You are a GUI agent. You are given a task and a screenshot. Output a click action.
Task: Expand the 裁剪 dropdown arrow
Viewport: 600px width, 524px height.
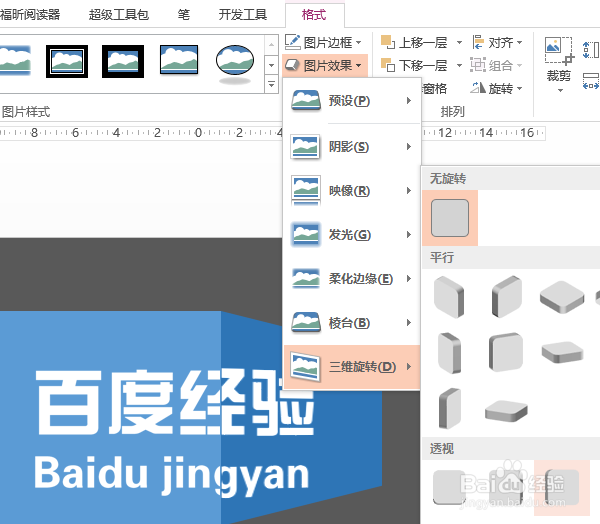pyautogui.click(x=560, y=91)
